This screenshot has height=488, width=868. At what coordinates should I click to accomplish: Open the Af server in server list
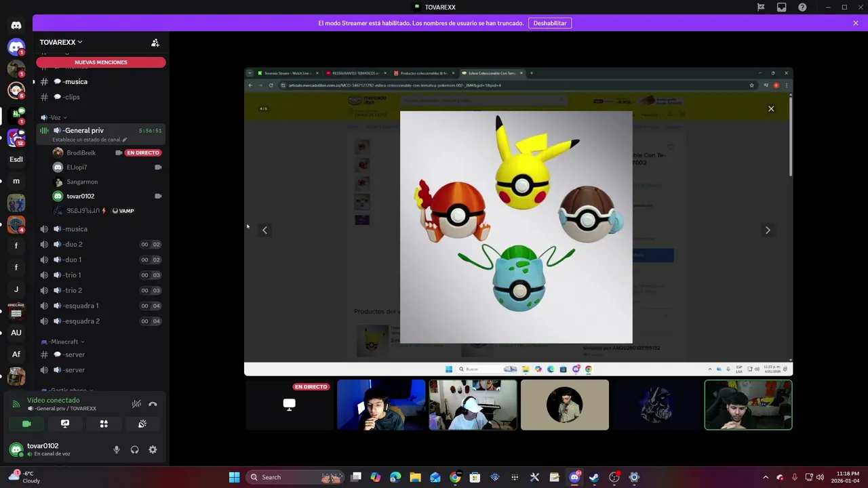16,354
